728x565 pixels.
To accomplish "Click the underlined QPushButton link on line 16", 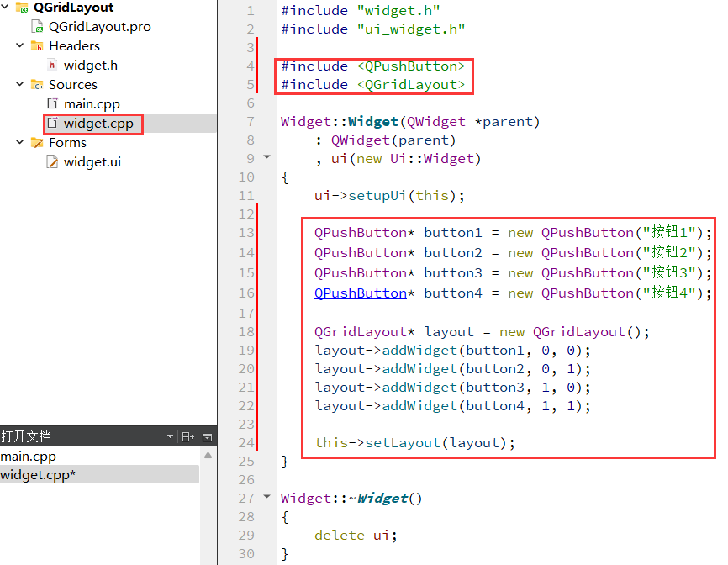I will (x=361, y=293).
